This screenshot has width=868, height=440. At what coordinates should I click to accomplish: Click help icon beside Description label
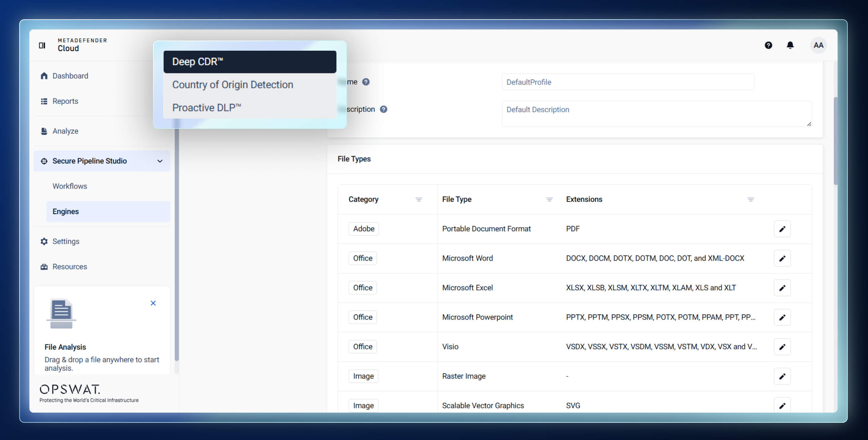click(x=383, y=109)
